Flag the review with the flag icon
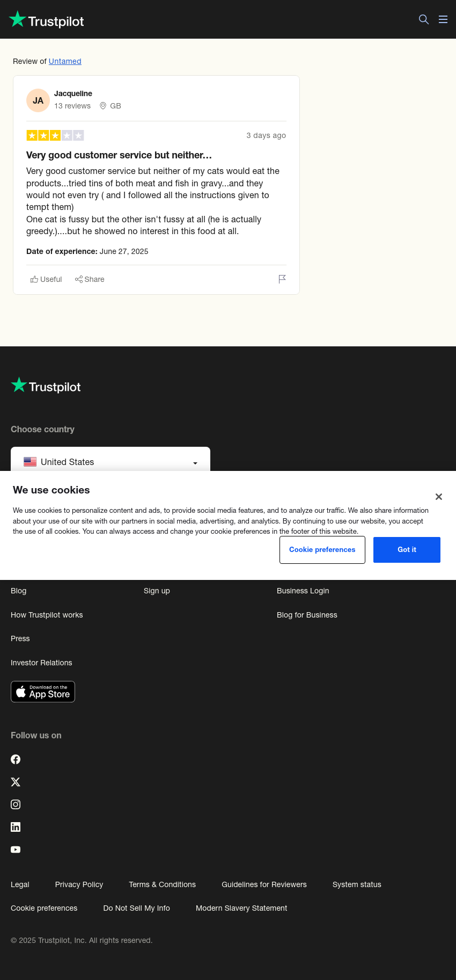 click(x=282, y=279)
